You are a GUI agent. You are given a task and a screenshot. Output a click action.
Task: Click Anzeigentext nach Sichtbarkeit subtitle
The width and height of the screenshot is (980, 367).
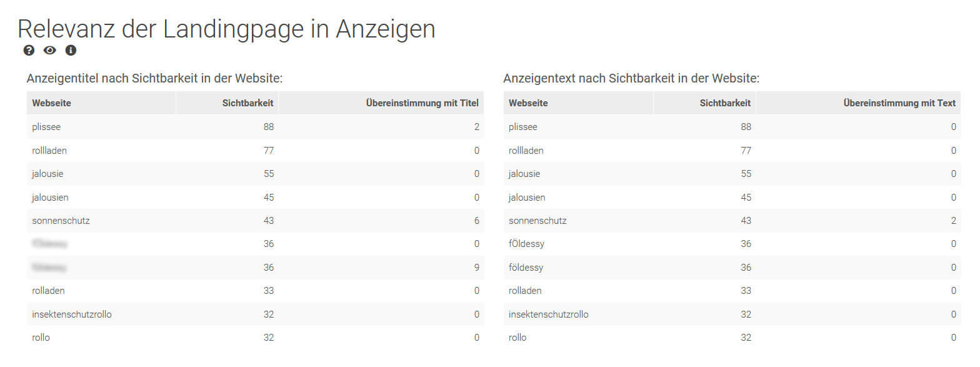click(x=631, y=79)
